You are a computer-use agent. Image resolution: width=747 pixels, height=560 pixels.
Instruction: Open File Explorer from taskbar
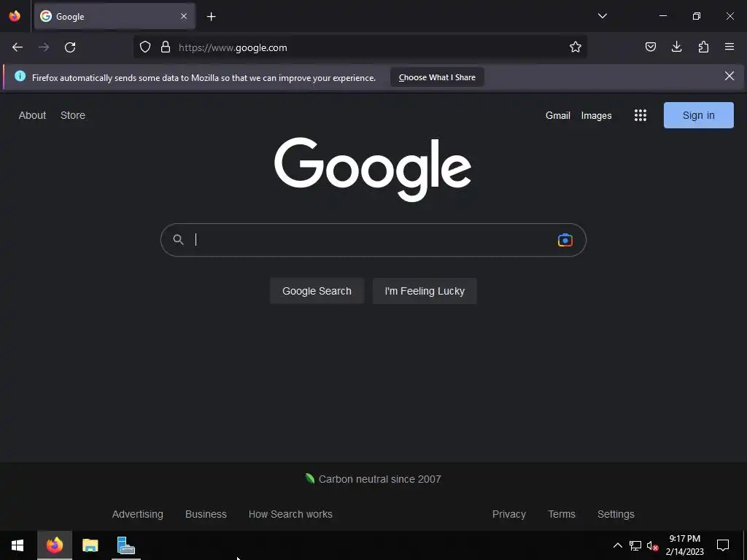point(90,545)
